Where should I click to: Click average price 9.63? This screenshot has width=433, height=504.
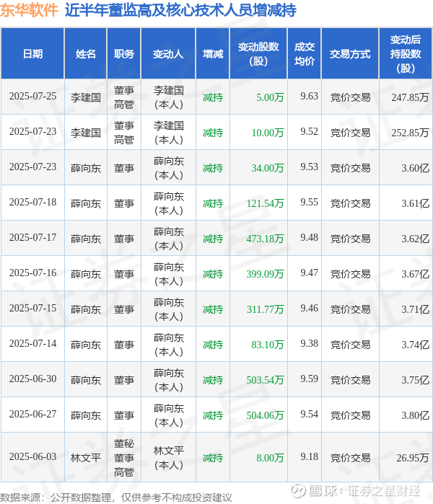(309, 97)
